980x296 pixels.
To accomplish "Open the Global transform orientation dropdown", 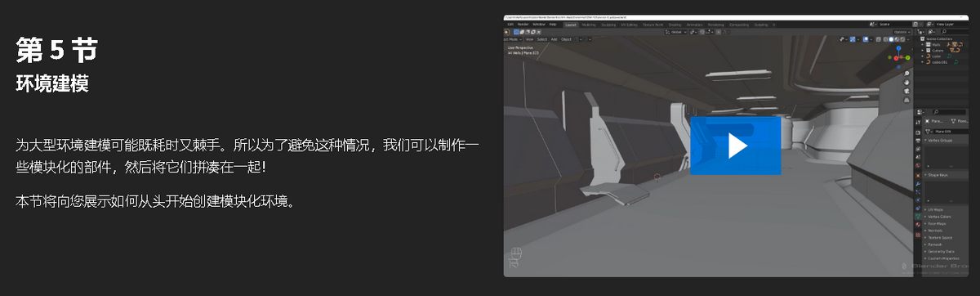I will point(676,32).
